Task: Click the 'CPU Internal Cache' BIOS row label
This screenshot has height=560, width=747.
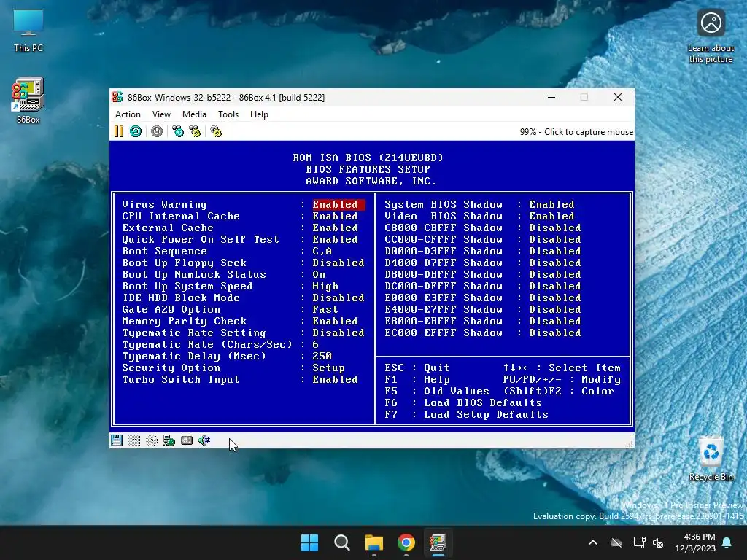Action: pyautogui.click(x=181, y=216)
